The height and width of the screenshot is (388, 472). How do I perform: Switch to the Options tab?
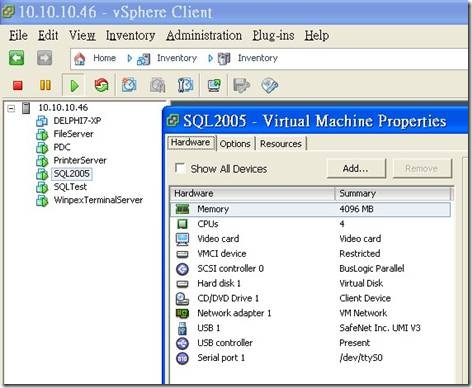pyautogui.click(x=235, y=144)
